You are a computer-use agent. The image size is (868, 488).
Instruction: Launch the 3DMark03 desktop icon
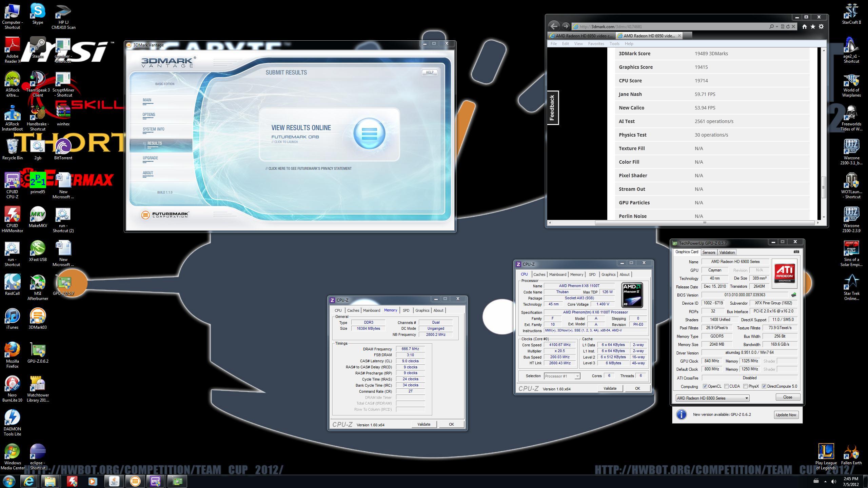click(x=38, y=319)
